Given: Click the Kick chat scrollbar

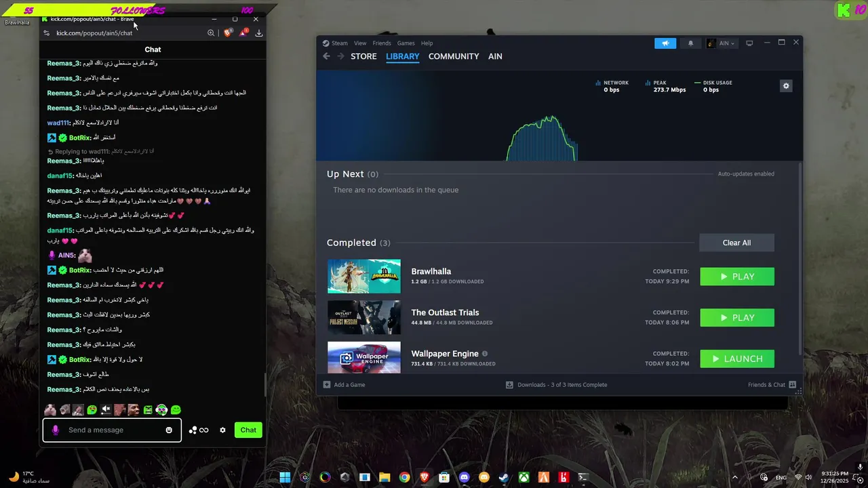Looking at the screenshot, I should tap(264, 385).
